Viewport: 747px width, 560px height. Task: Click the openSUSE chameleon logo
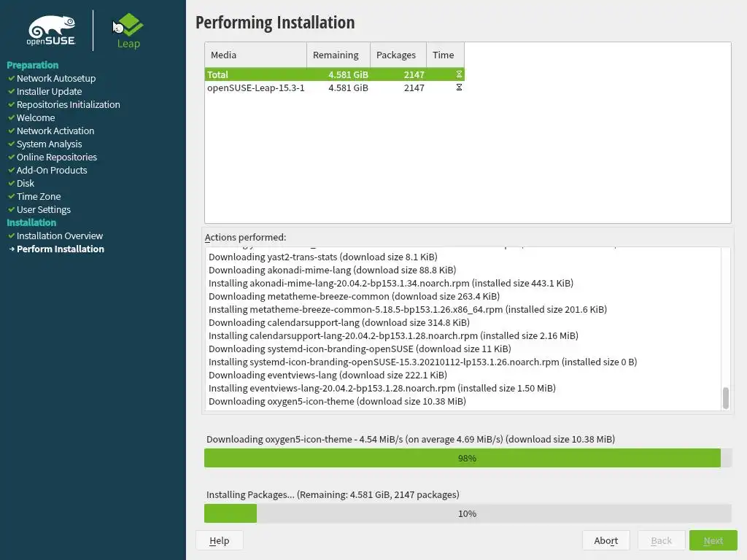click(52, 31)
